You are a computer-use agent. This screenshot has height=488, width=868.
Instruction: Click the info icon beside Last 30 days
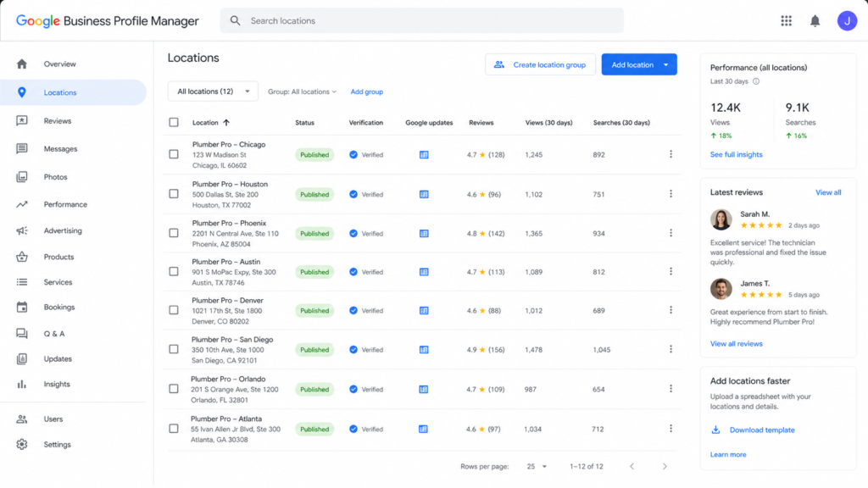756,81
